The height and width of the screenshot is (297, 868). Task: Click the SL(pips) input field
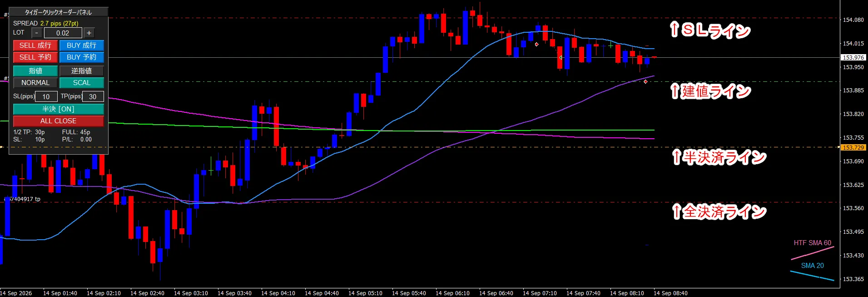46,96
